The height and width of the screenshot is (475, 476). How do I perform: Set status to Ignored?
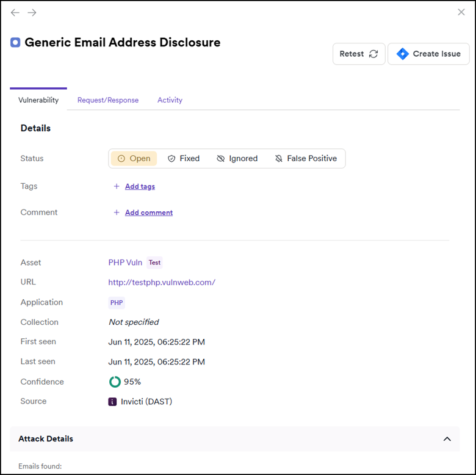[x=237, y=159]
